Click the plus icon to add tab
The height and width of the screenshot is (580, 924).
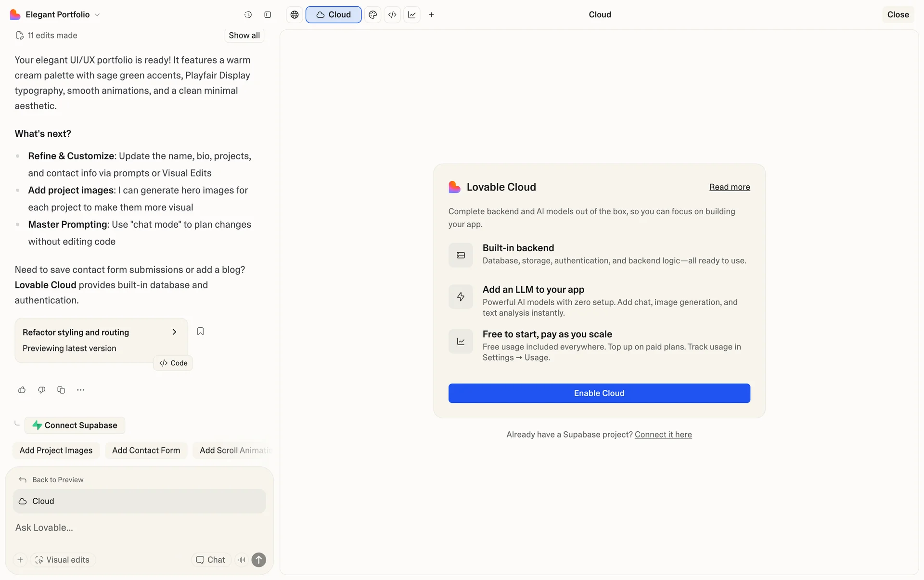point(431,15)
